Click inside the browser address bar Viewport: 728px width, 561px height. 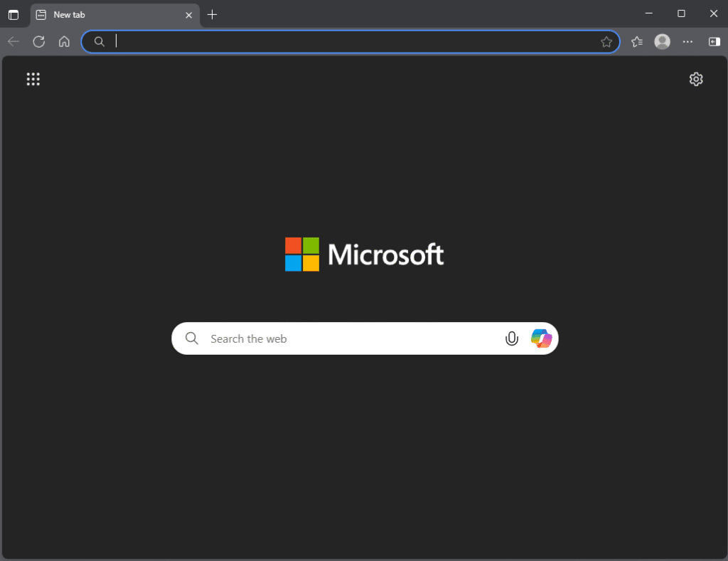point(348,42)
